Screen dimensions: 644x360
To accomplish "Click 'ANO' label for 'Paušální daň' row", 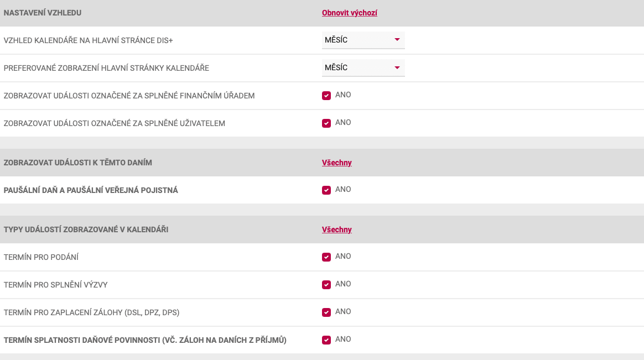I will pos(343,190).
